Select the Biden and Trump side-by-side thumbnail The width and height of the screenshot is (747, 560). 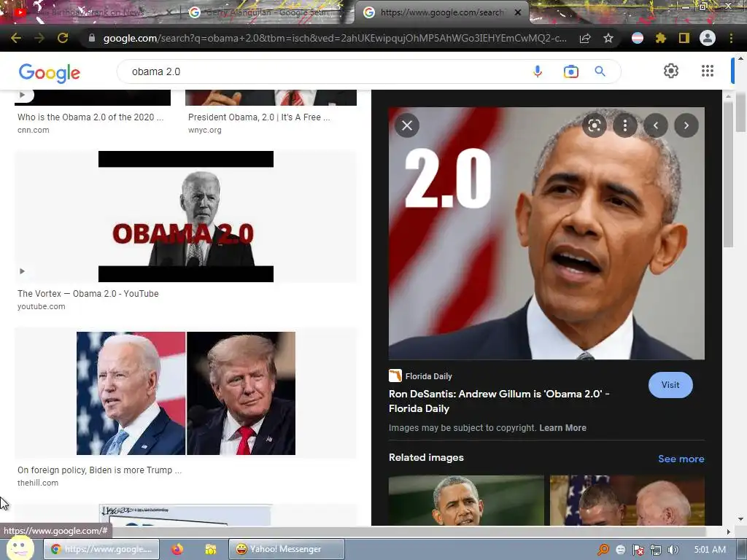pos(186,393)
